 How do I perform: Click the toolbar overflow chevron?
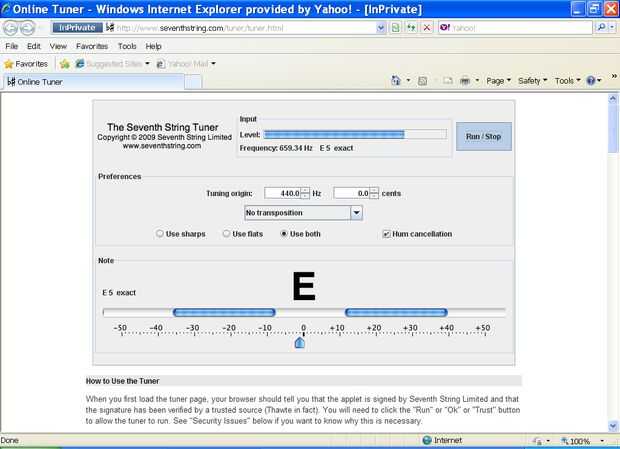614,76
